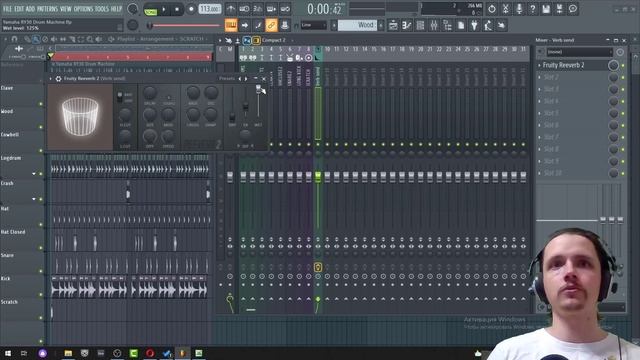Click the undo history power icon

click(492, 9)
